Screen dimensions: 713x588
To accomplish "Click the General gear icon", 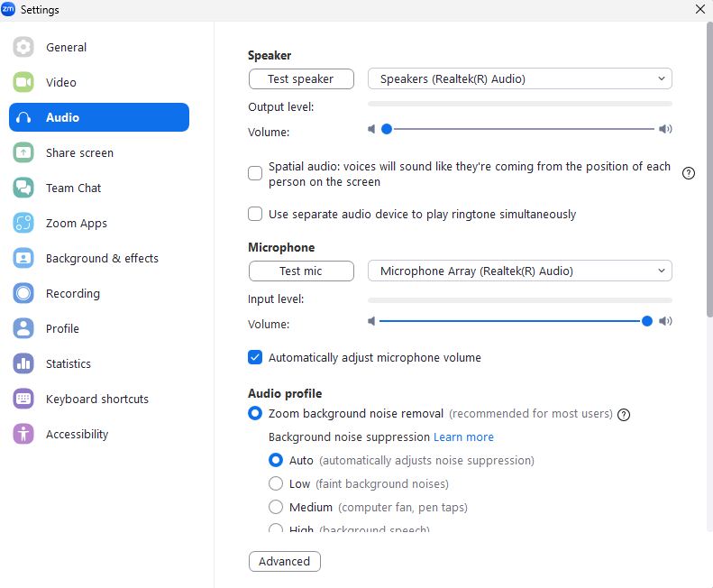I will pos(23,47).
